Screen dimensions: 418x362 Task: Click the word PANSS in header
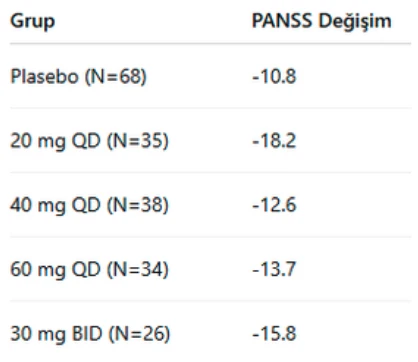(x=282, y=21)
